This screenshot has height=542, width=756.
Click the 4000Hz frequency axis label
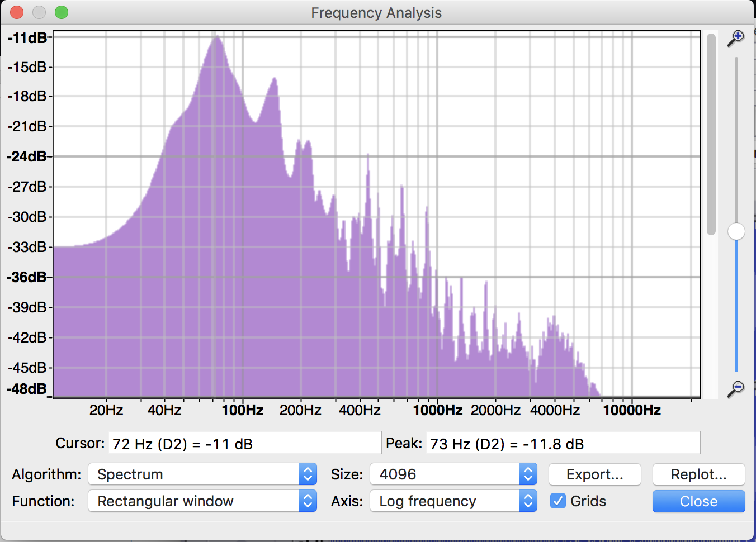pyautogui.click(x=555, y=410)
